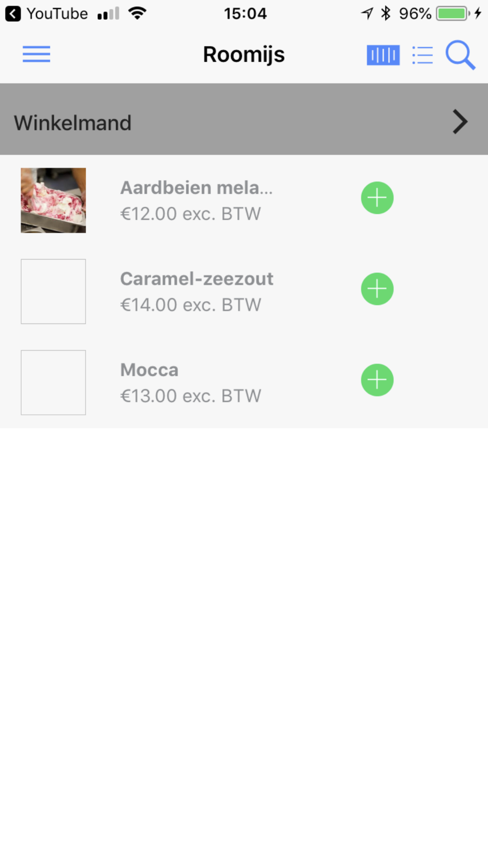Select the Mocca product name
Viewport: 488px width, 868px height.
click(x=149, y=370)
